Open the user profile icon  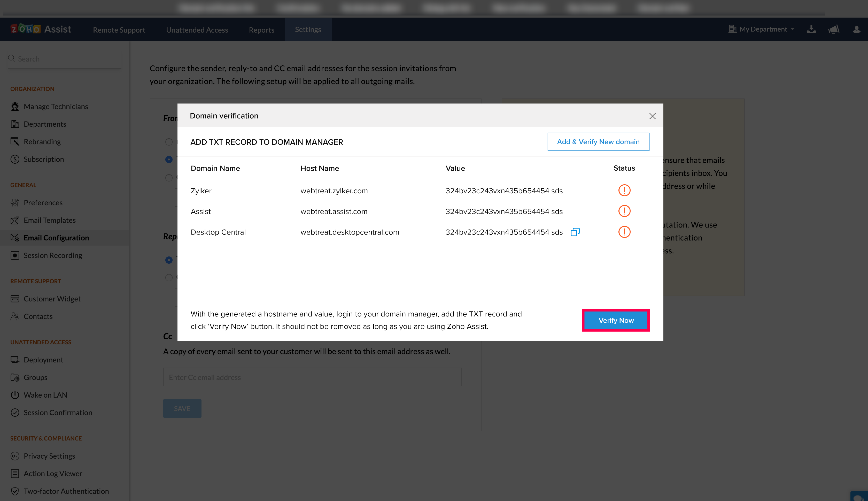[856, 29]
